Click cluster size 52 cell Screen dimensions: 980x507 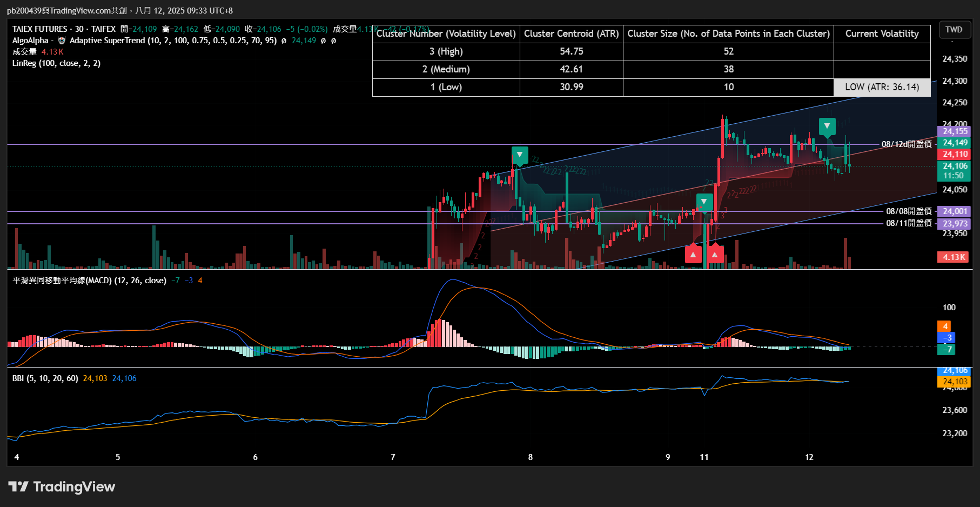[728, 51]
